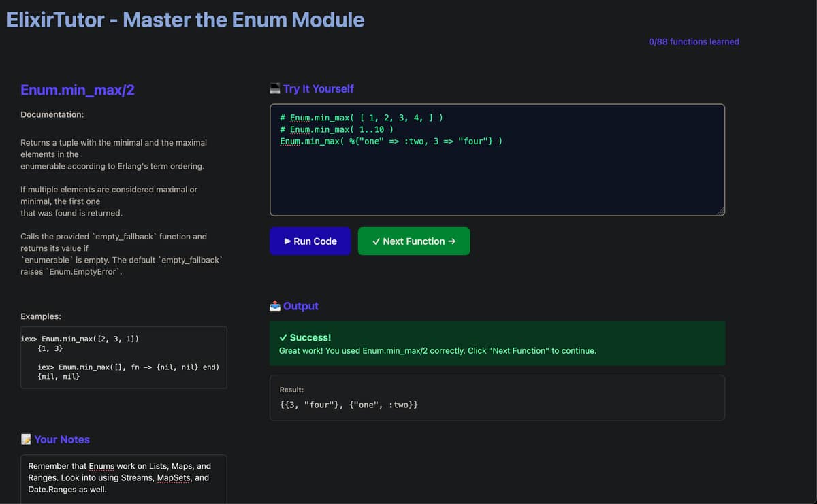Click the laptop icon beside Try It Yourself
Image resolution: width=817 pixels, height=504 pixels.
[275, 88]
